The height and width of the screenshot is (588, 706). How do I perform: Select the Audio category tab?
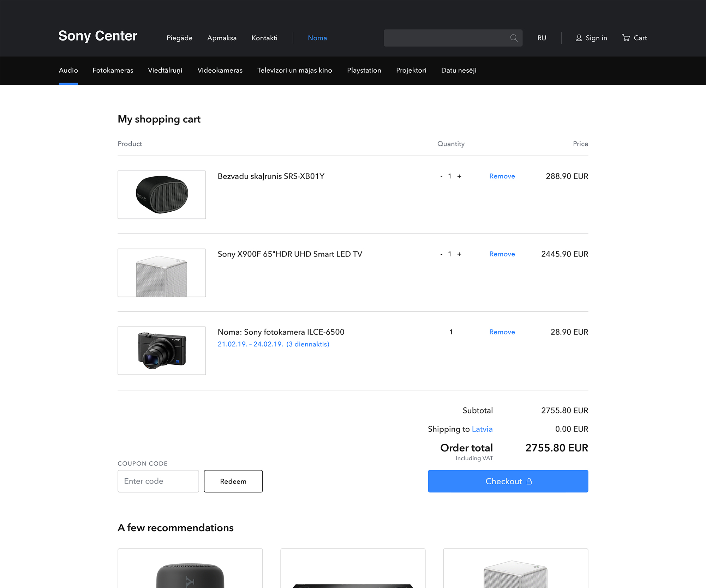click(68, 70)
